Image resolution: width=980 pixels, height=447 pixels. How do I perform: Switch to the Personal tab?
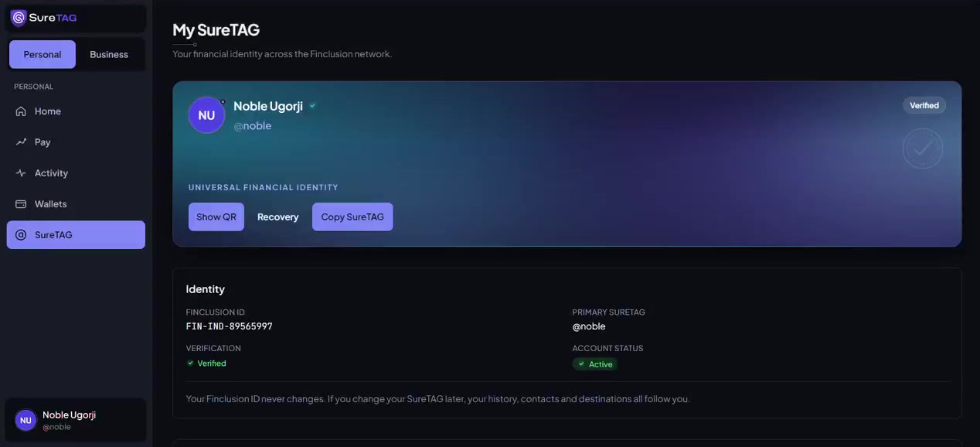coord(43,55)
